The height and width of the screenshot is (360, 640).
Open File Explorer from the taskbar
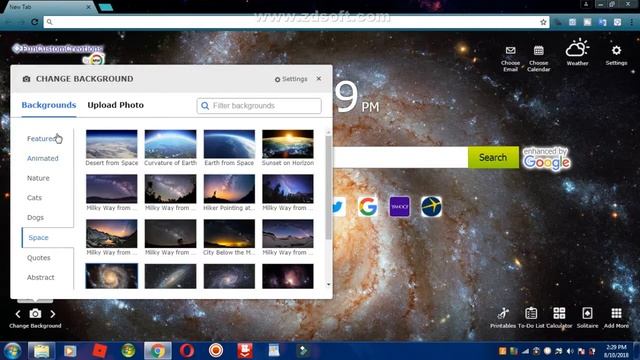click(41, 351)
